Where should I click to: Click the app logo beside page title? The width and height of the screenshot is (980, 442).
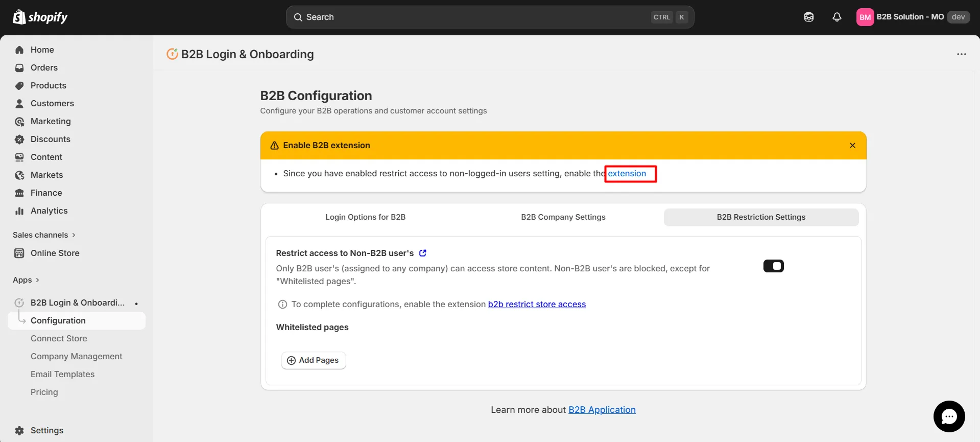click(173, 54)
